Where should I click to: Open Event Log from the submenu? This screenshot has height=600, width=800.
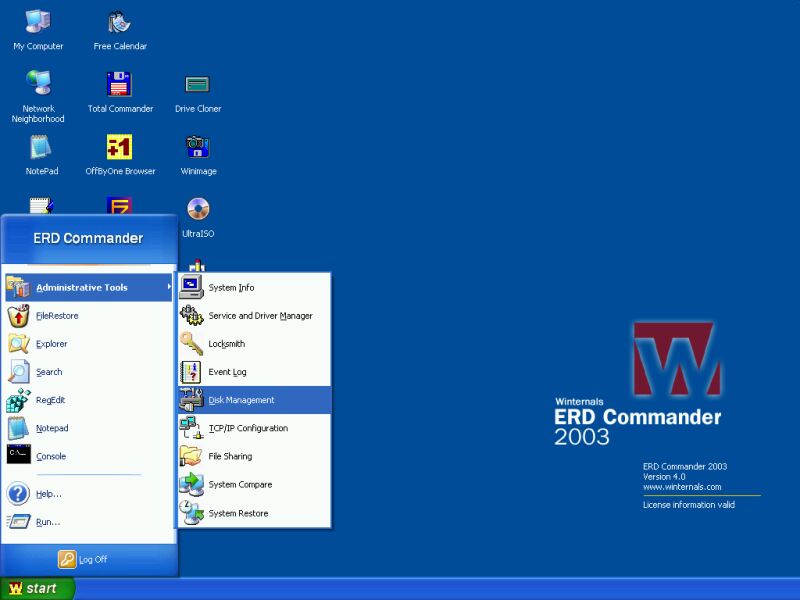pyautogui.click(x=255, y=372)
